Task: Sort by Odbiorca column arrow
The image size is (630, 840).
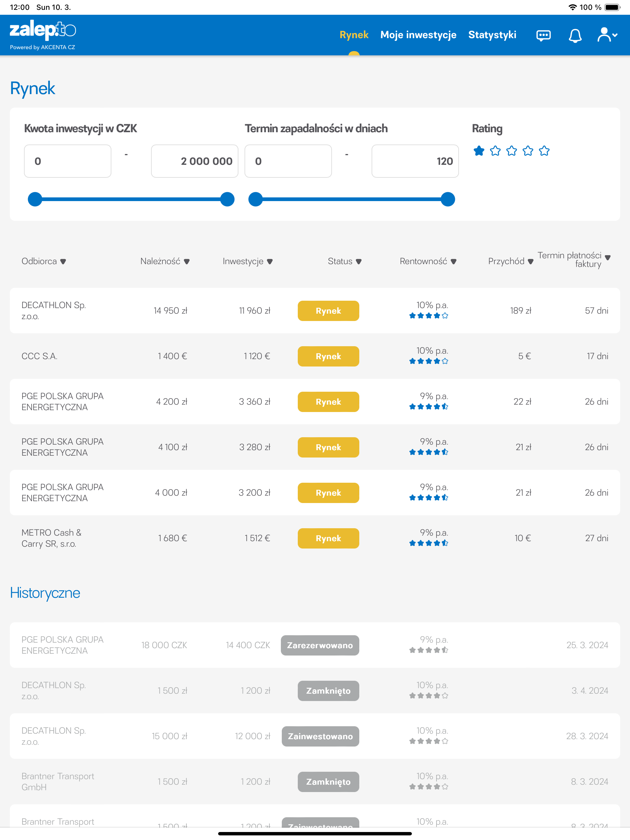Action: point(63,262)
